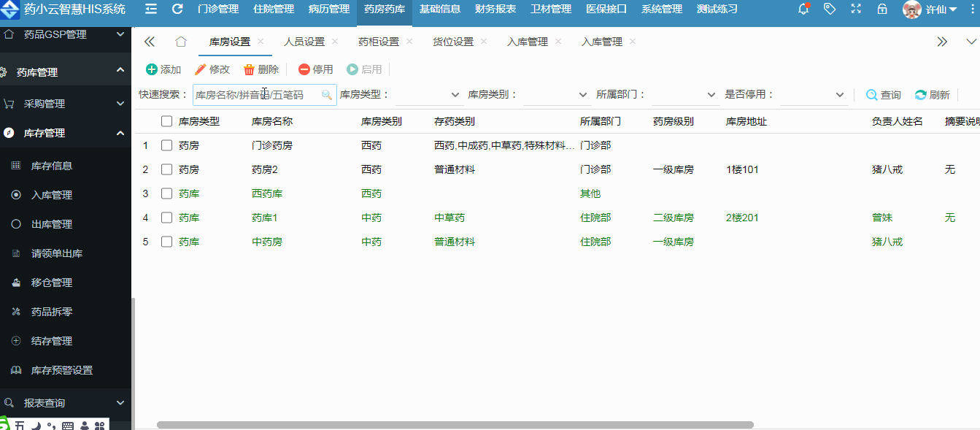The width and height of the screenshot is (980, 430).
Task: Open the tab list down chevron
Action: coord(971,42)
